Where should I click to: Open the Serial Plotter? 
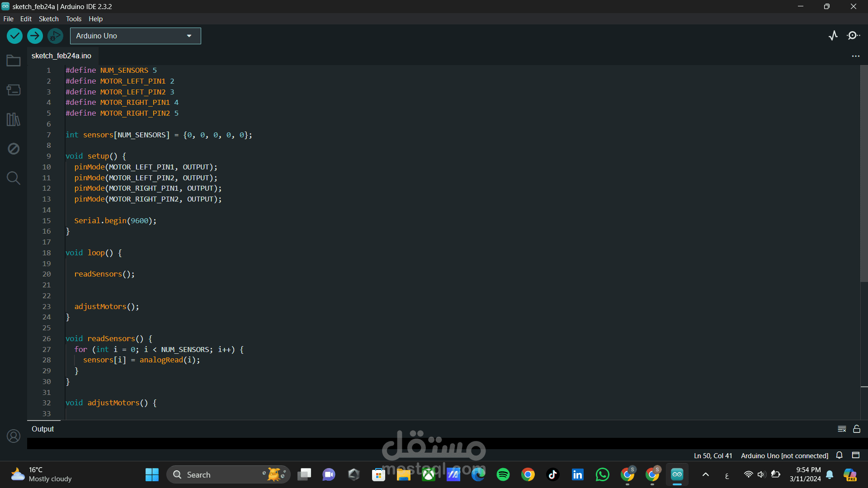(x=833, y=36)
